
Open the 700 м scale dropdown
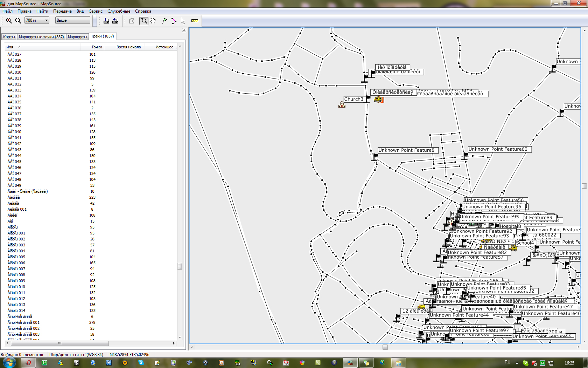point(46,20)
